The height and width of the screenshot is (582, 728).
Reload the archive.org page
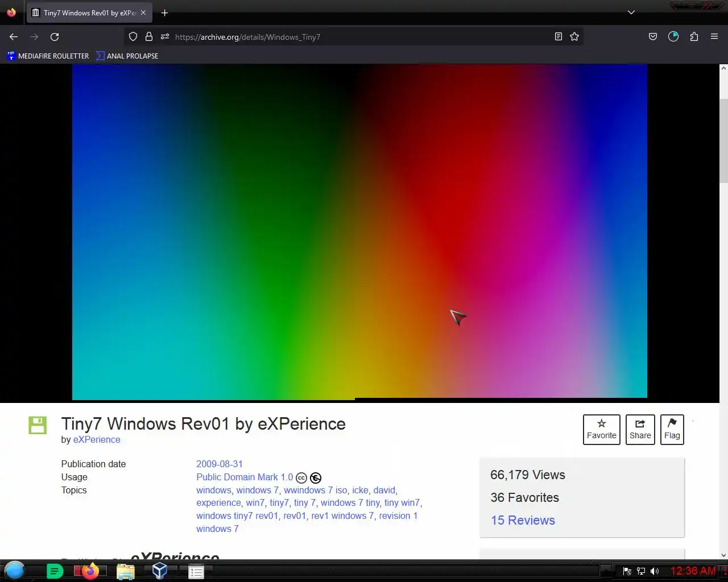[55, 36]
